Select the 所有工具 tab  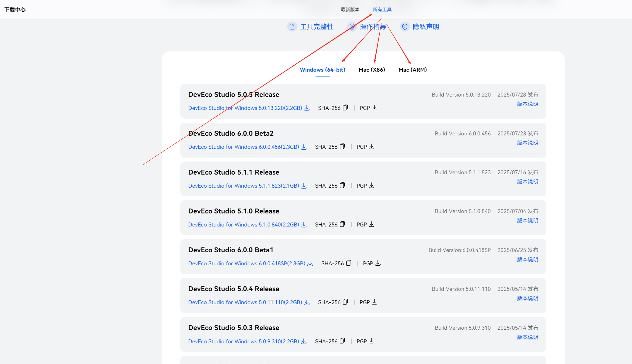click(382, 9)
